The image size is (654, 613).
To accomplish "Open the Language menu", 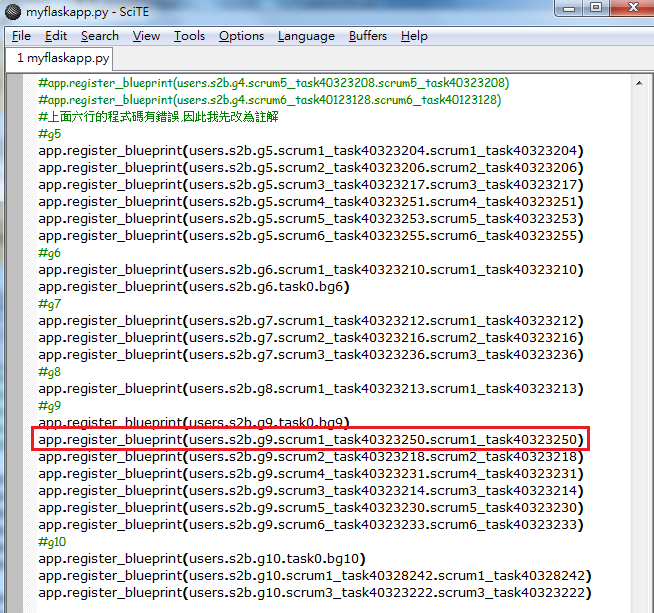I will [x=306, y=36].
